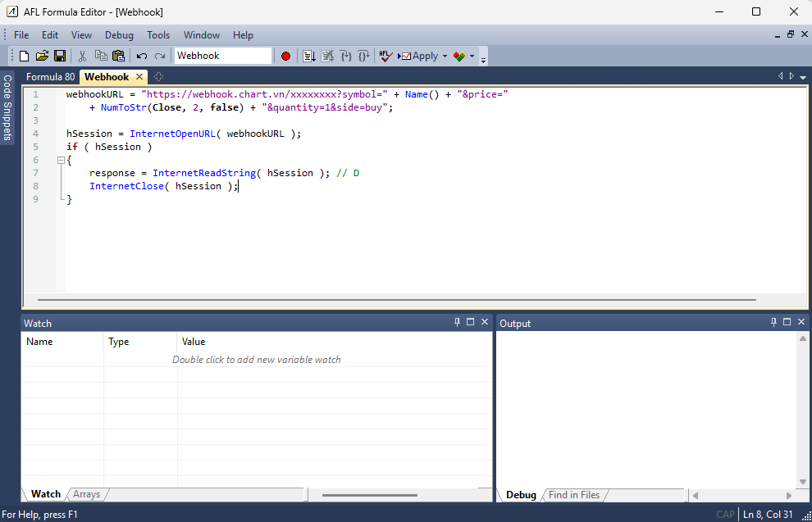812x522 pixels.
Task: Click the code editor horizontal scrollbar
Action: pos(397,300)
